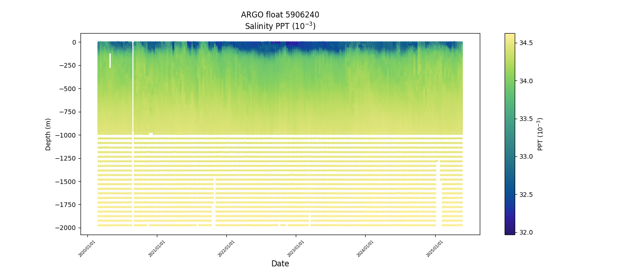Click the 'ARGO float 5906240' chart title
The width and height of the screenshot is (644, 276).
[280, 15]
